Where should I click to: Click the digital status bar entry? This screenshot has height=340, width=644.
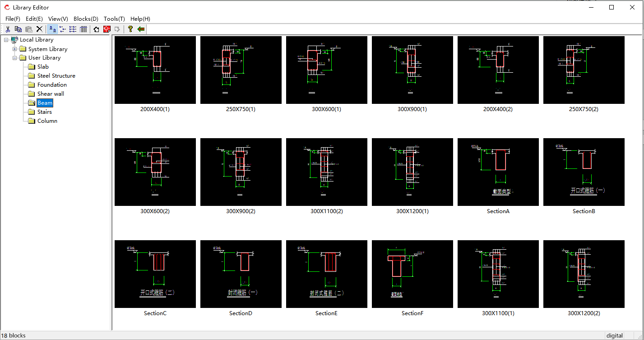(615, 335)
